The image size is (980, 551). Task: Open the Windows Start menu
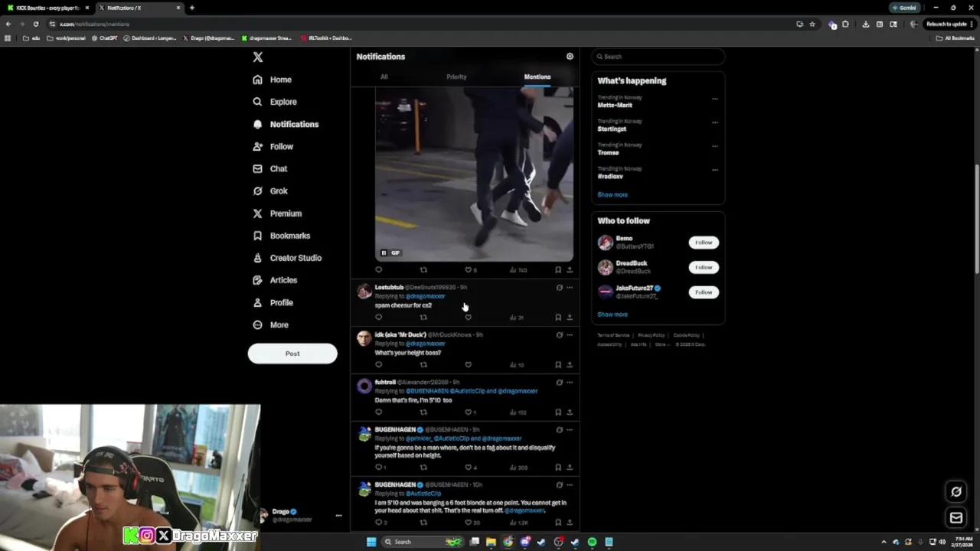coord(371,542)
